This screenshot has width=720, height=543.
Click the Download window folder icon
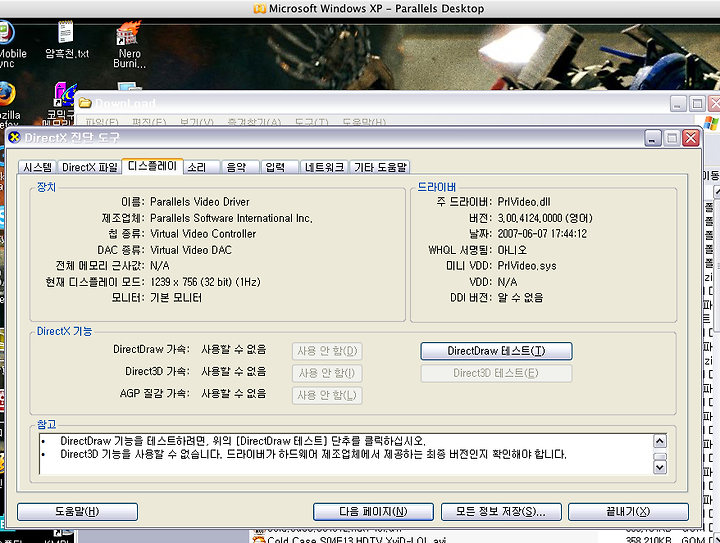[85, 103]
